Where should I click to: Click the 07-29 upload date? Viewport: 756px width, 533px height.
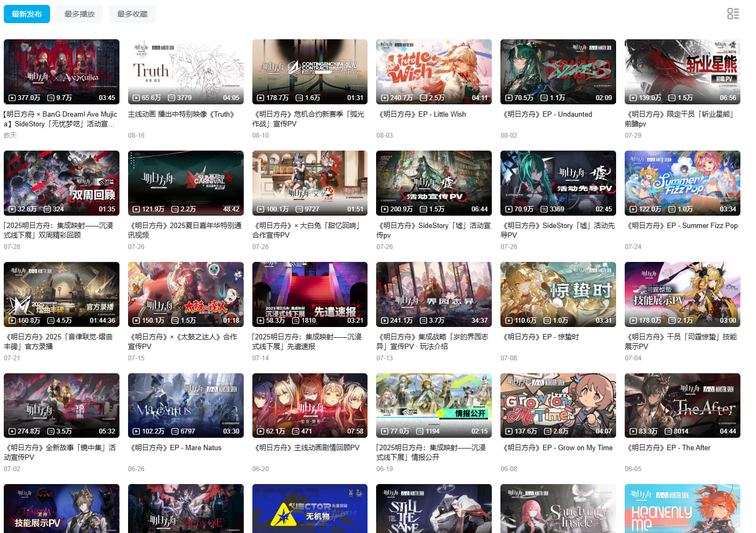633,136
